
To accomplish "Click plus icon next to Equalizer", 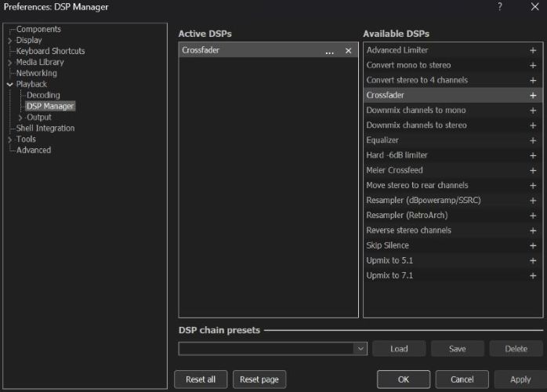I will (x=533, y=141).
